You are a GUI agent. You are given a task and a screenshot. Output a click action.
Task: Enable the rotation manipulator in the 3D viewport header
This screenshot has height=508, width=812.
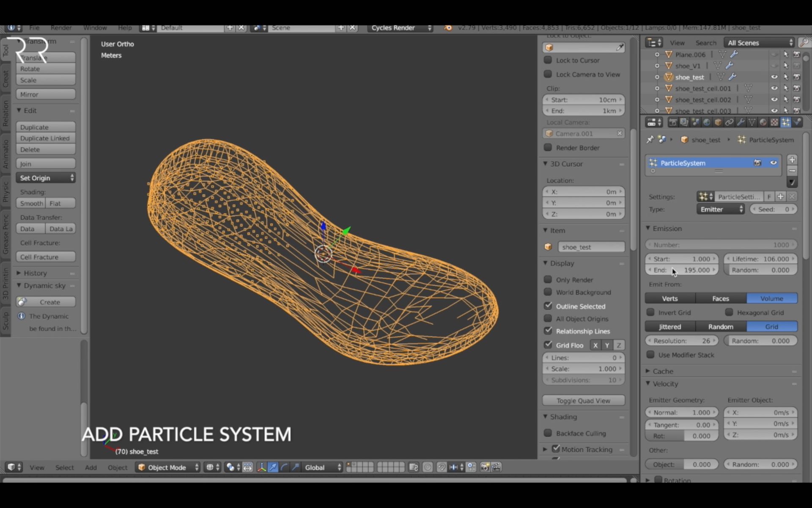[x=284, y=467]
